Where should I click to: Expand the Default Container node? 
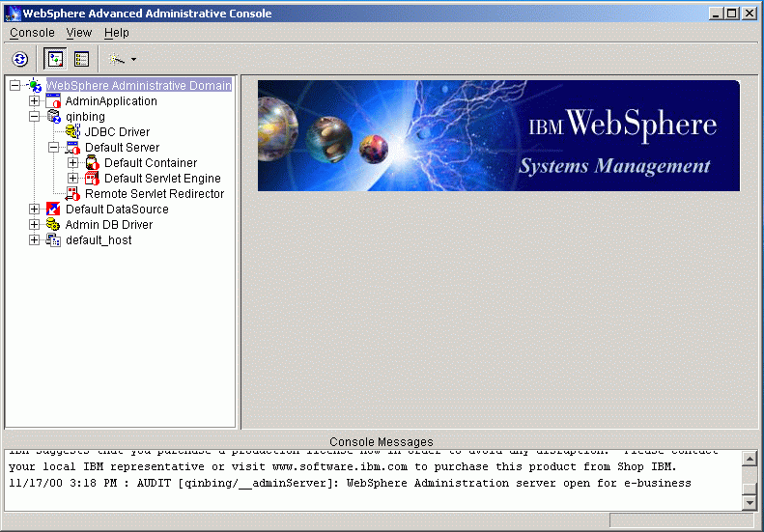(73, 163)
